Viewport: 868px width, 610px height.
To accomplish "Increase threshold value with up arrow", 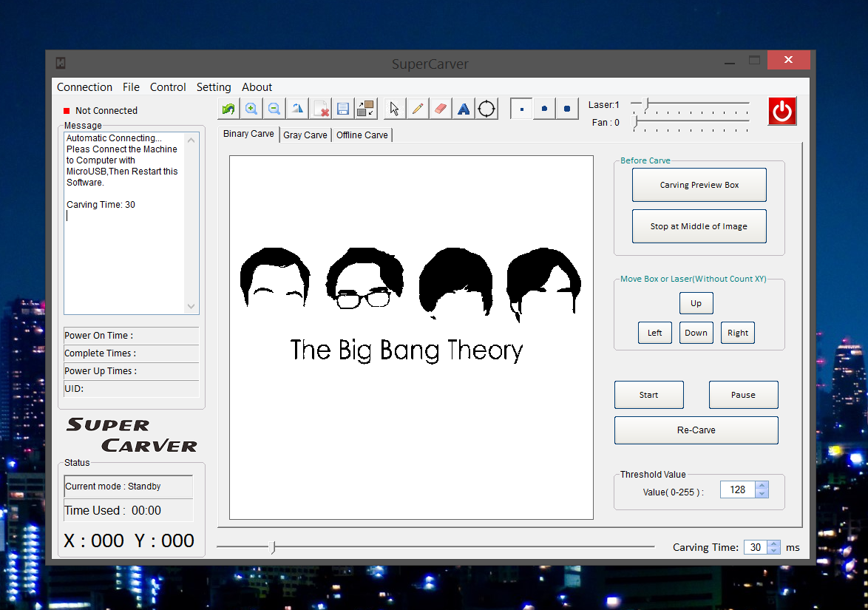I will pos(762,486).
